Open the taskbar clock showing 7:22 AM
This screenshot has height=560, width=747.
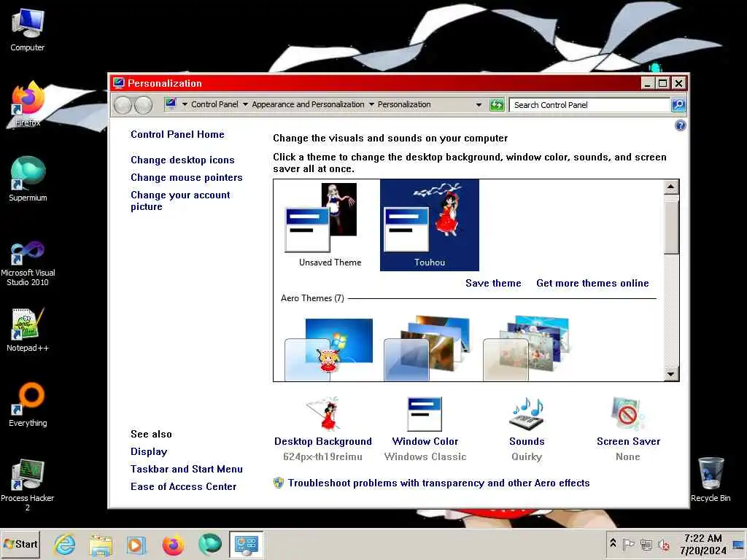pyautogui.click(x=703, y=544)
